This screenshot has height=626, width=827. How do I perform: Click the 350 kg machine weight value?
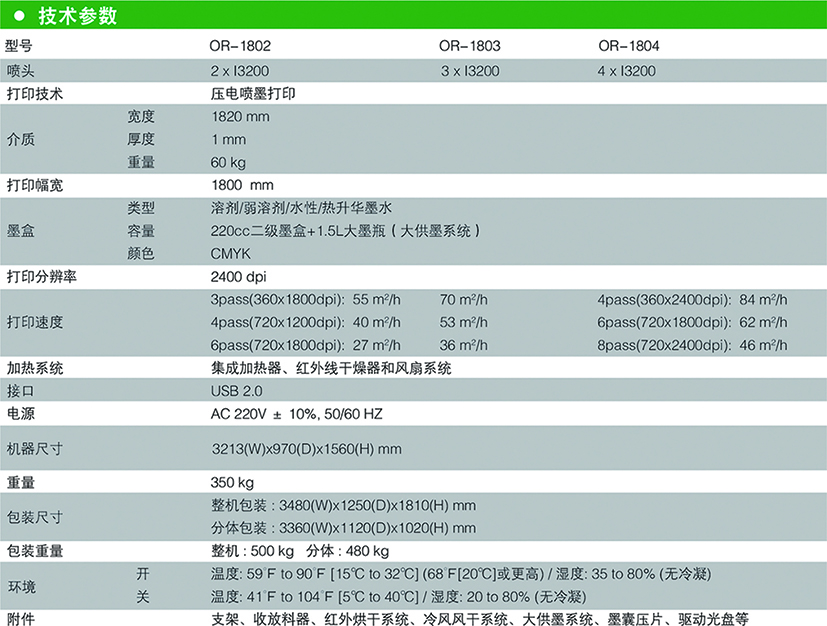click(x=234, y=482)
